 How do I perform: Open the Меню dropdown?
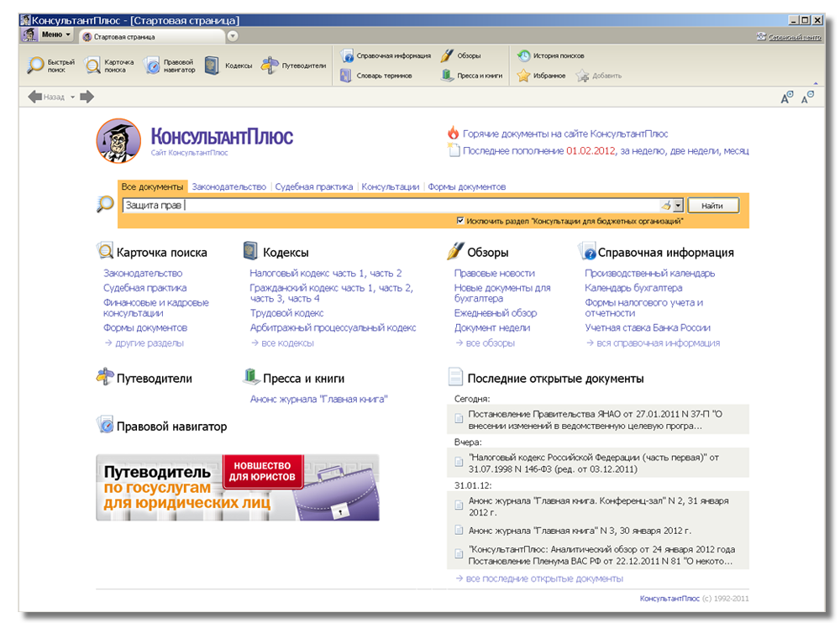(55, 34)
